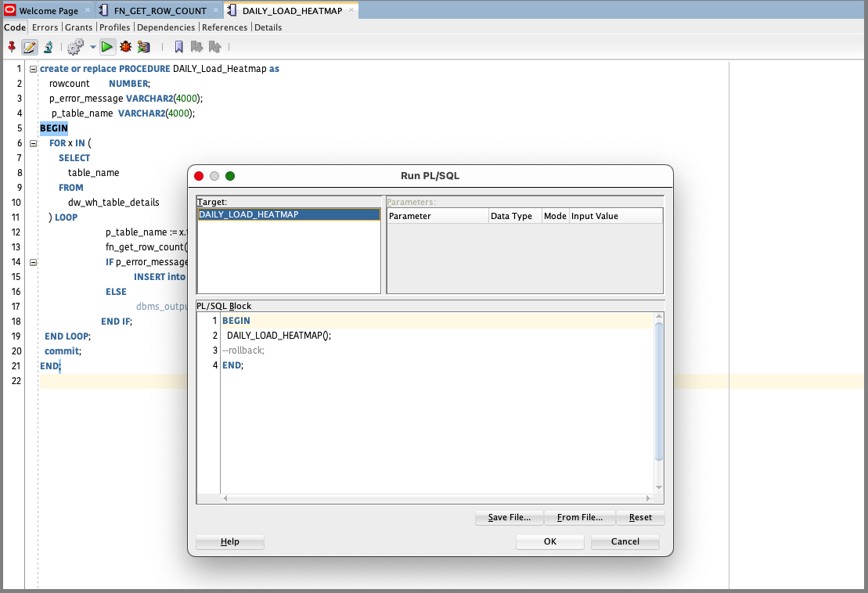
Task: Click the vertical scrollbar of PL/SQL Block
Action: pyautogui.click(x=659, y=390)
